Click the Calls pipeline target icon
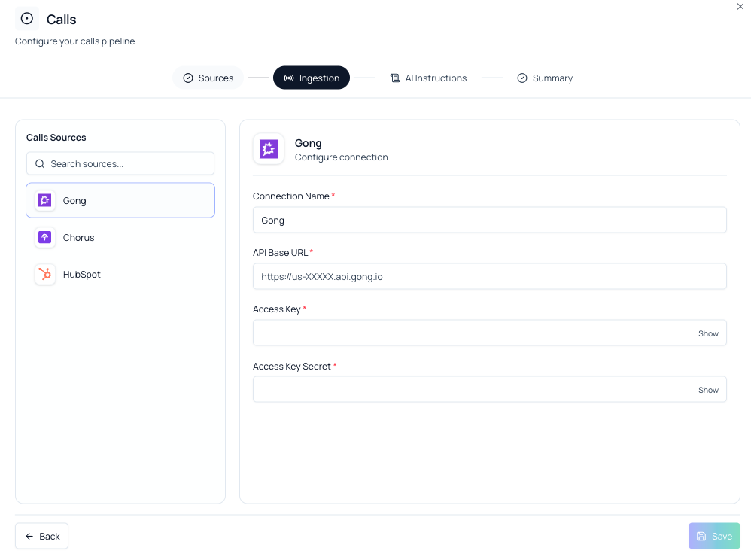This screenshot has width=751, height=560. tap(27, 19)
